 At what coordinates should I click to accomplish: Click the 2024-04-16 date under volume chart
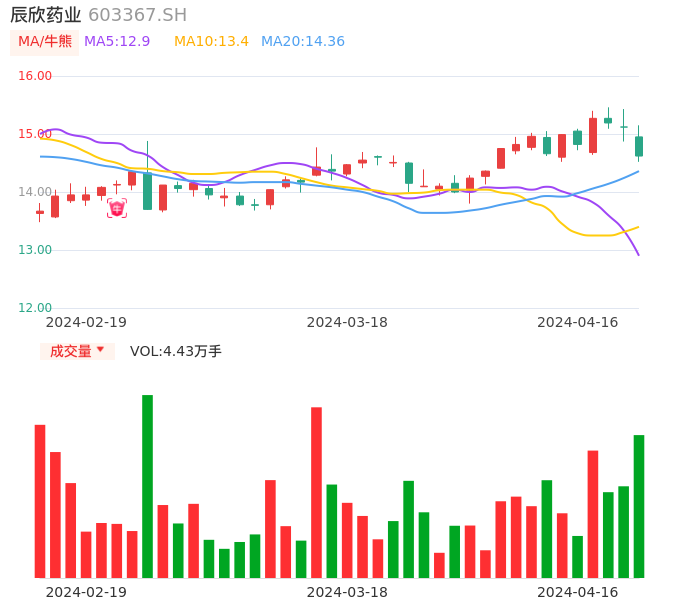[x=578, y=592]
